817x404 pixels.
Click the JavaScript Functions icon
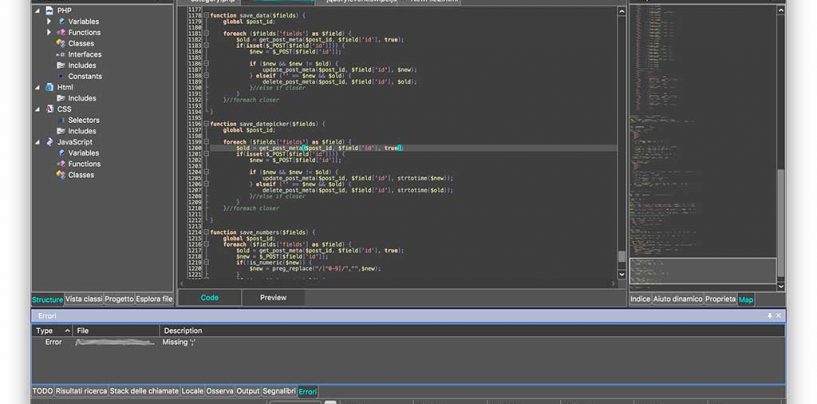[61, 164]
